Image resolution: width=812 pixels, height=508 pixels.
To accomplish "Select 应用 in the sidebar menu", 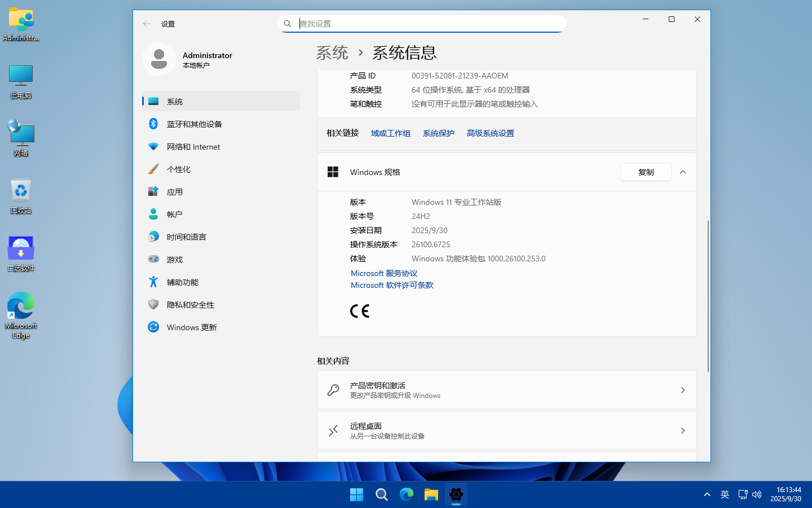I will [175, 192].
